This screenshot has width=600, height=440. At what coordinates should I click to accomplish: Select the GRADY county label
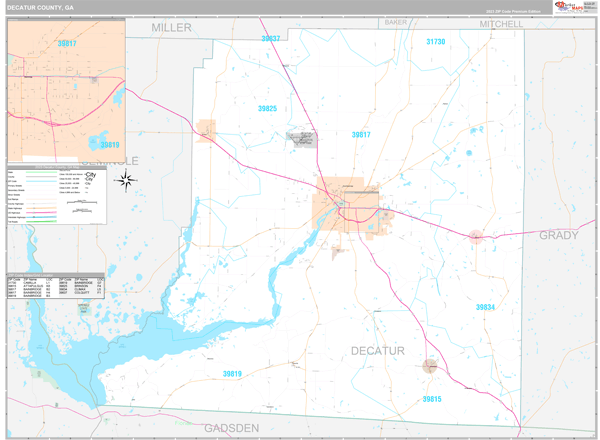(558, 235)
